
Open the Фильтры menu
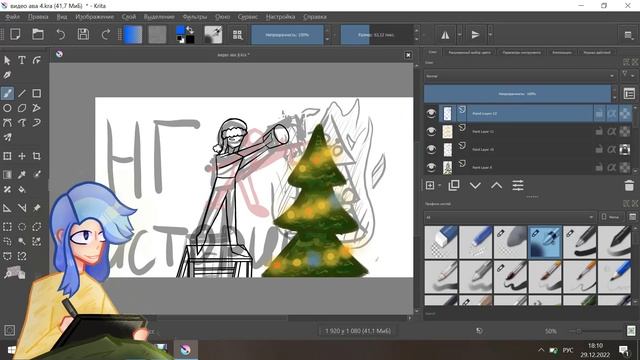(x=195, y=17)
